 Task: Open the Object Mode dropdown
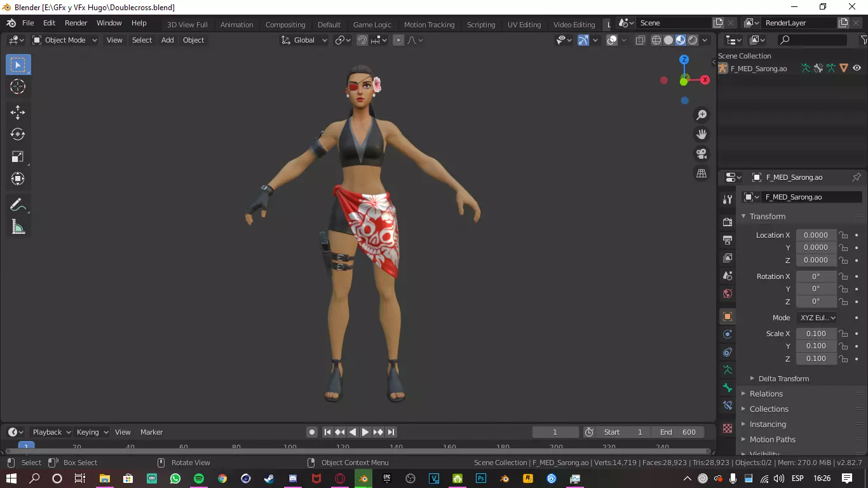point(64,40)
